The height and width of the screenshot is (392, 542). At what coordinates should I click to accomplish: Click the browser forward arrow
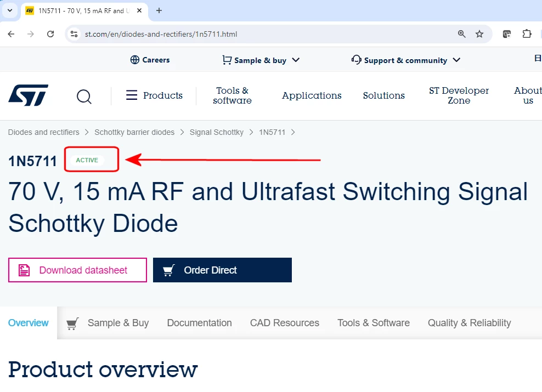click(31, 34)
